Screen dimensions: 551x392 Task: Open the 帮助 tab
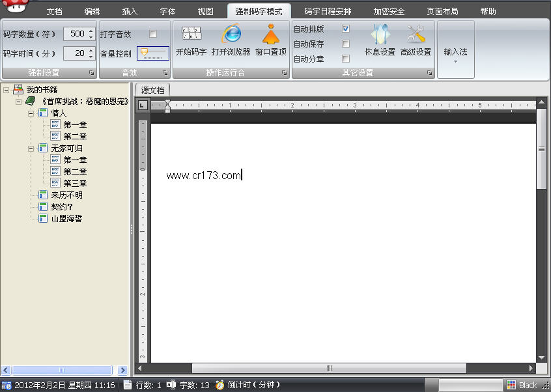pos(488,11)
